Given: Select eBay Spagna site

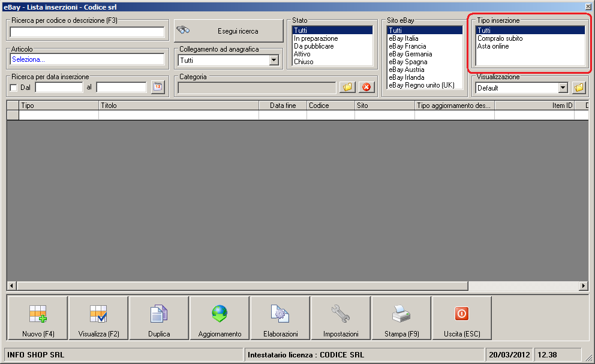Looking at the screenshot, I should coord(425,62).
